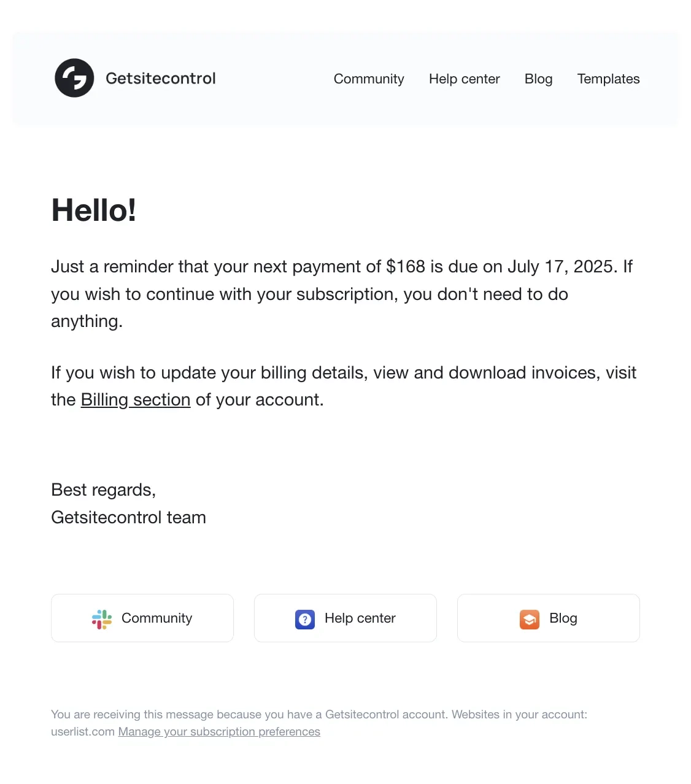Click the Getsitecontrol logo icon
This screenshot has height=784, width=691.
74,78
